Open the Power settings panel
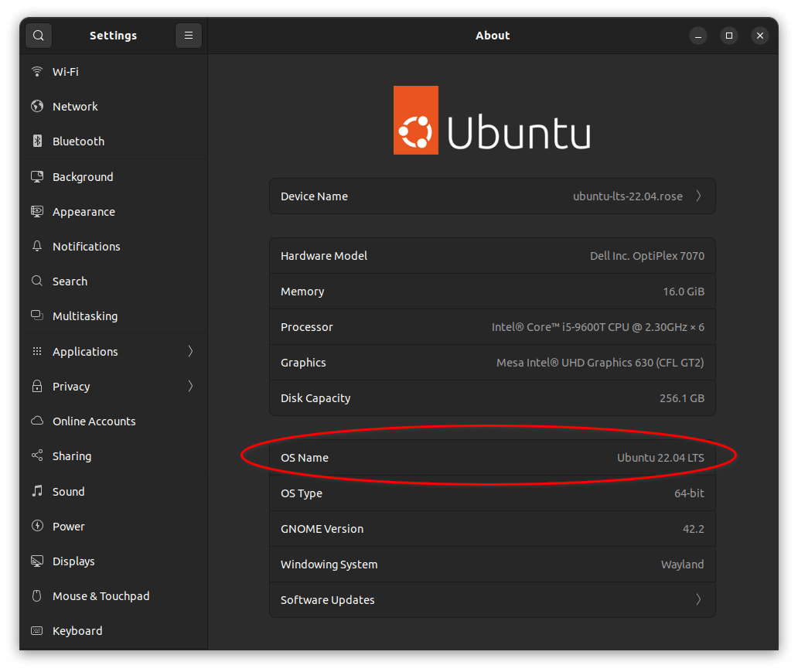798x672 pixels. [68, 526]
